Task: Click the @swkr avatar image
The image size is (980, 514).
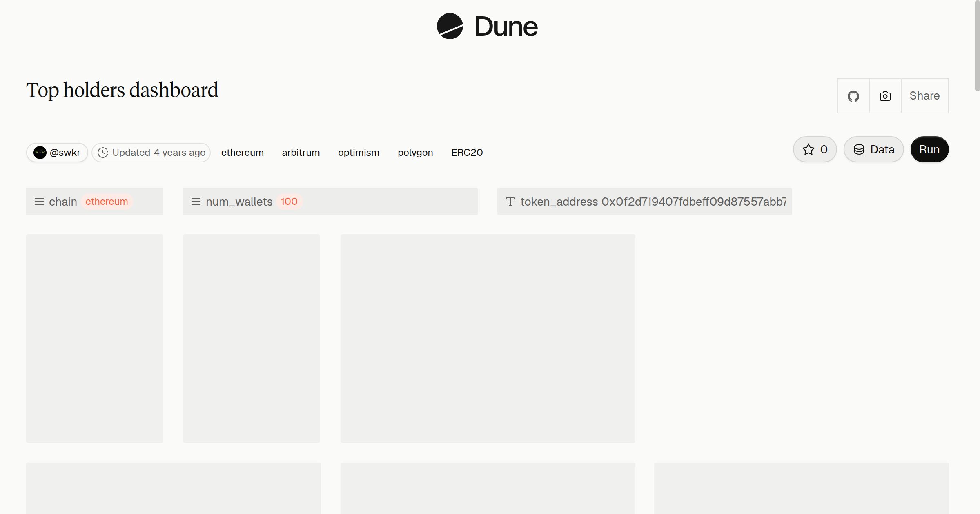Action: tap(40, 153)
